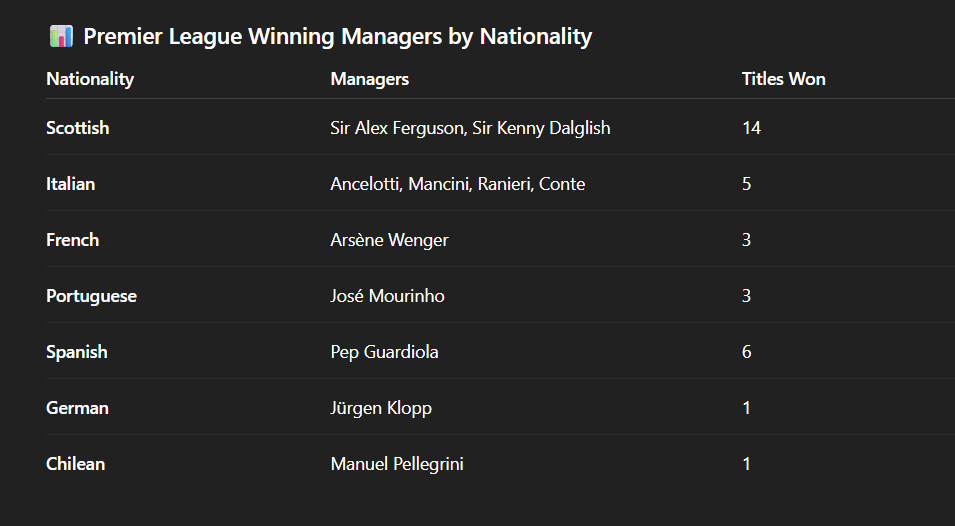The image size is (955, 526).
Task: Select the Jürgen Klopp cell
Action: click(381, 408)
